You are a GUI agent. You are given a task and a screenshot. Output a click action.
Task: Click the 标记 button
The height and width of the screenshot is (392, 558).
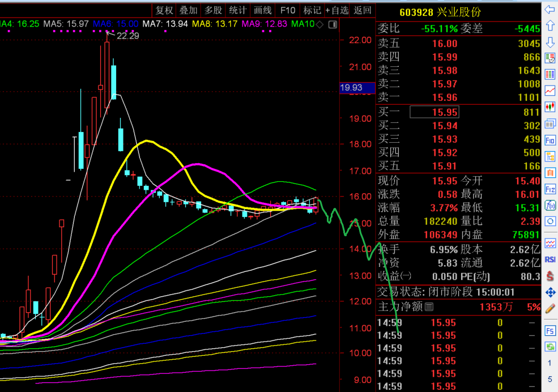pyautogui.click(x=312, y=11)
